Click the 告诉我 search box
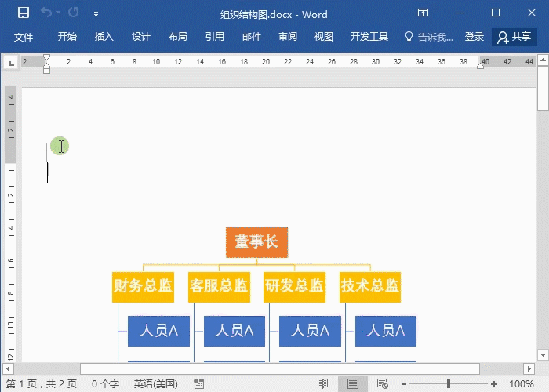The width and height of the screenshot is (549, 392). coord(429,37)
